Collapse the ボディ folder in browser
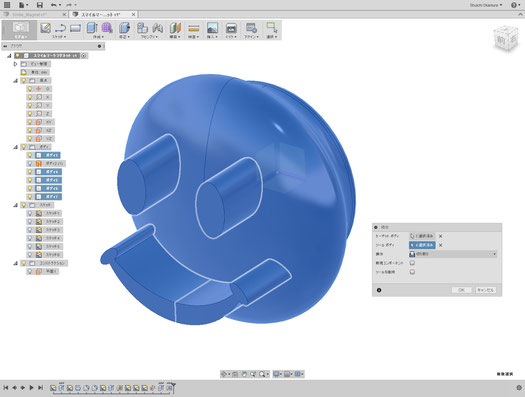 pyautogui.click(x=15, y=147)
